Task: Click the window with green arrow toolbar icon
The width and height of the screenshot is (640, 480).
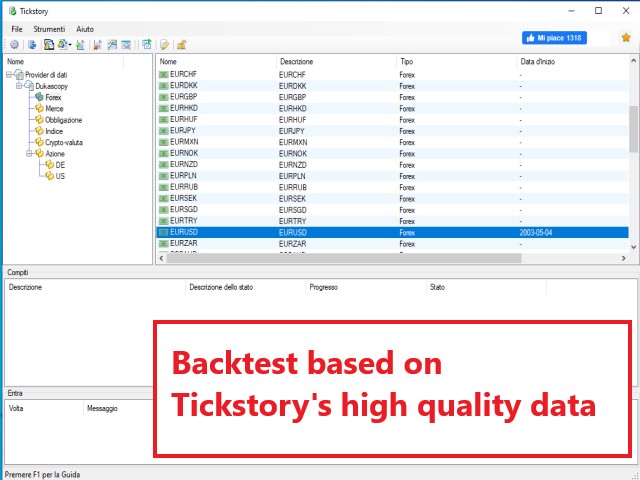Action: (x=147, y=44)
